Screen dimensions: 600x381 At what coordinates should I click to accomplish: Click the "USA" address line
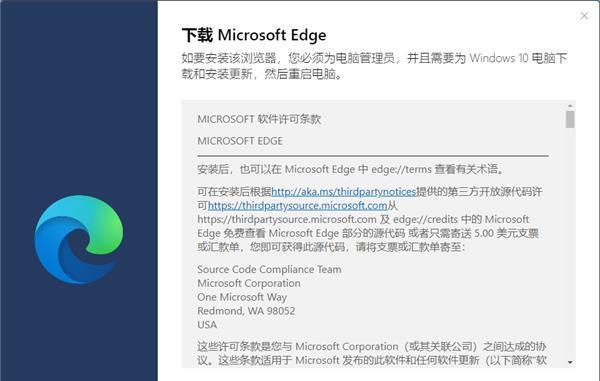click(x=207, y=325)
